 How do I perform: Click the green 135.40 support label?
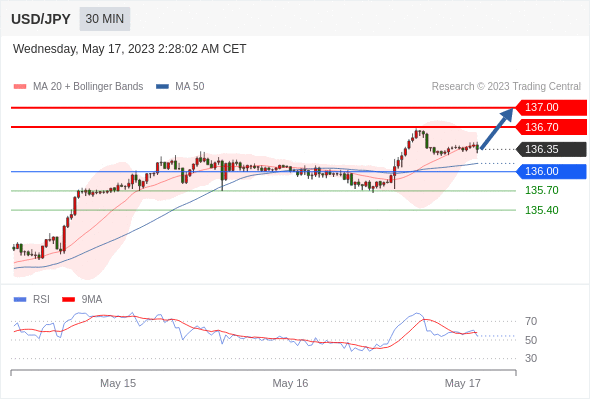pyautogui.click(x=541, y=210)
